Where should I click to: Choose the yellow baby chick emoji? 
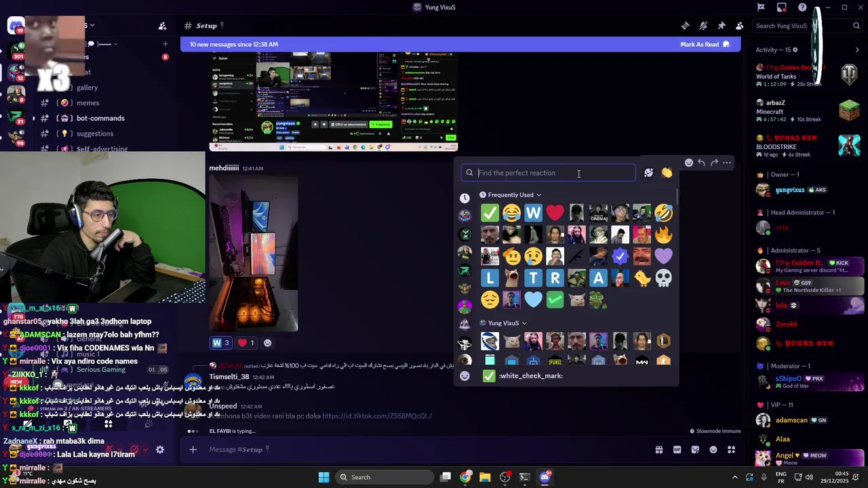pos(642,278)
